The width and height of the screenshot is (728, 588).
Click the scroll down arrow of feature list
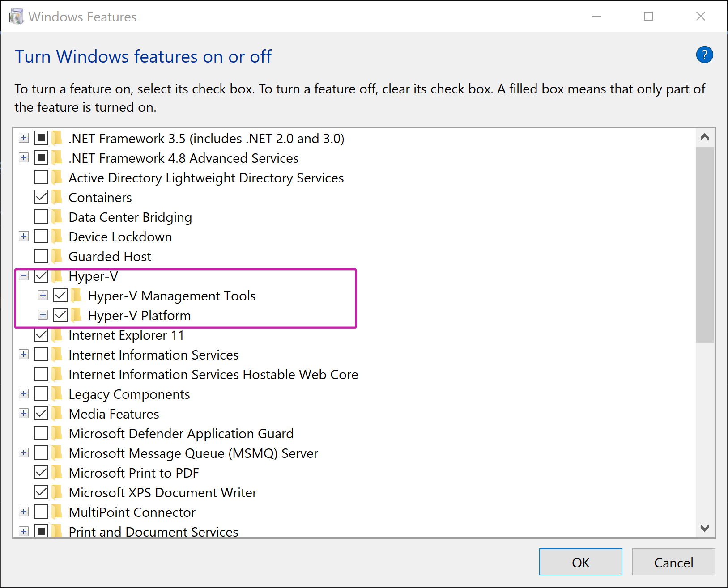coord(705,528)
